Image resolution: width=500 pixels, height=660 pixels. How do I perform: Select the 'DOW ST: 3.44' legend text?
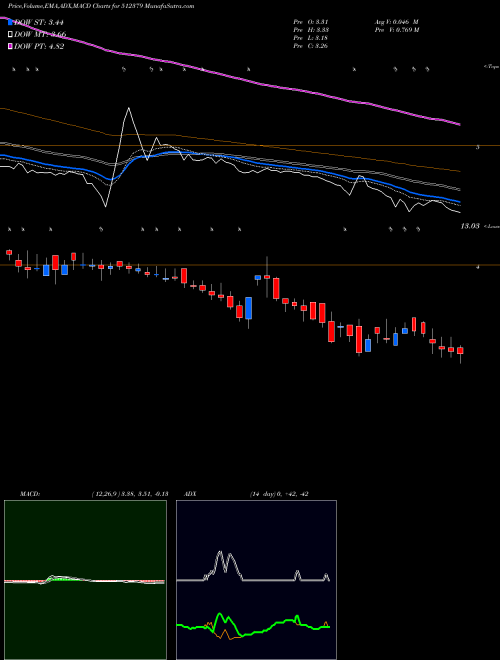click(x=39, y=22)
